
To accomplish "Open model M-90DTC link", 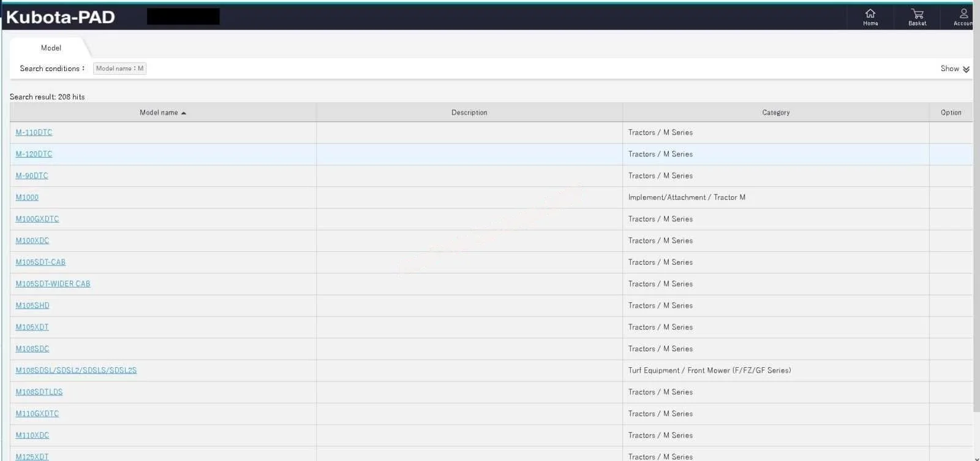I will [x=32, y=175].
